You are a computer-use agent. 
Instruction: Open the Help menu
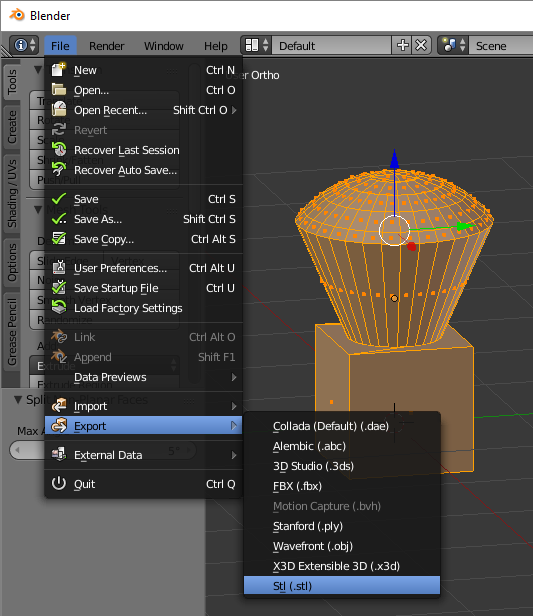pos(216,46)
